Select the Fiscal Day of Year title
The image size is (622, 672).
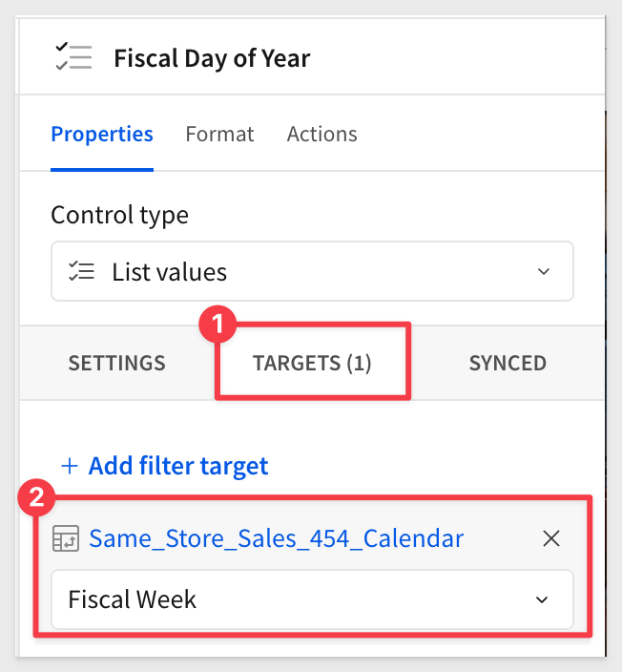pyautogui.click(x=212, y=58)
